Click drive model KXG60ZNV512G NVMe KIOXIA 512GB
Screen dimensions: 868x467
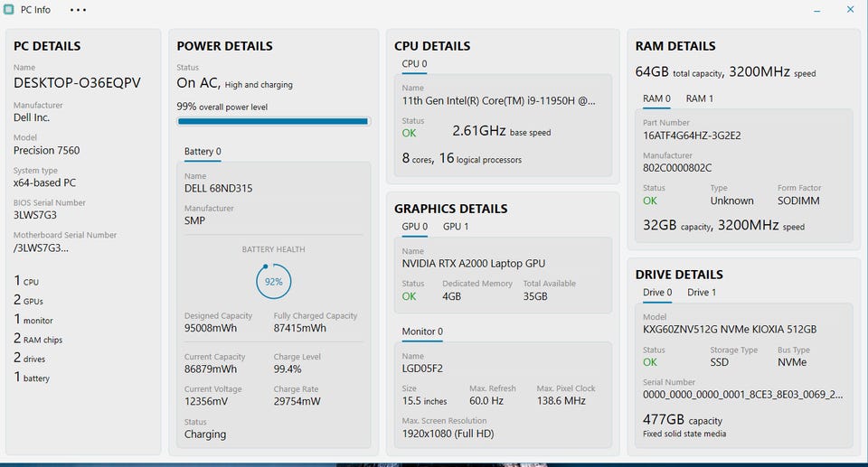click(x=730, y=329)
